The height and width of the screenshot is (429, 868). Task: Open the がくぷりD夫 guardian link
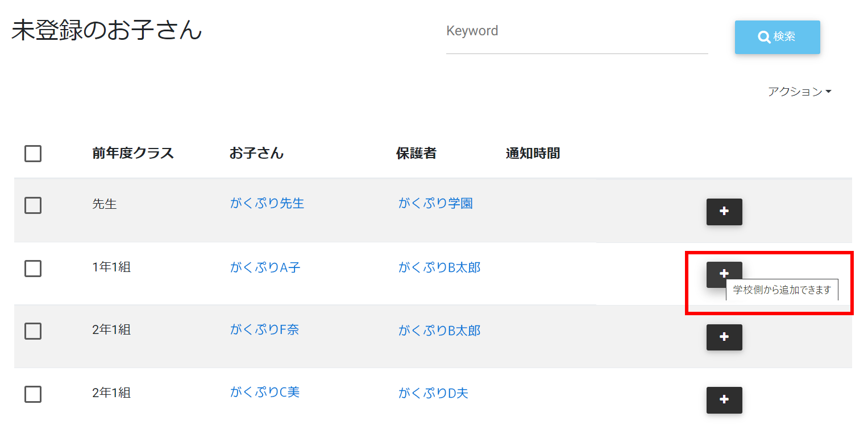433,393
